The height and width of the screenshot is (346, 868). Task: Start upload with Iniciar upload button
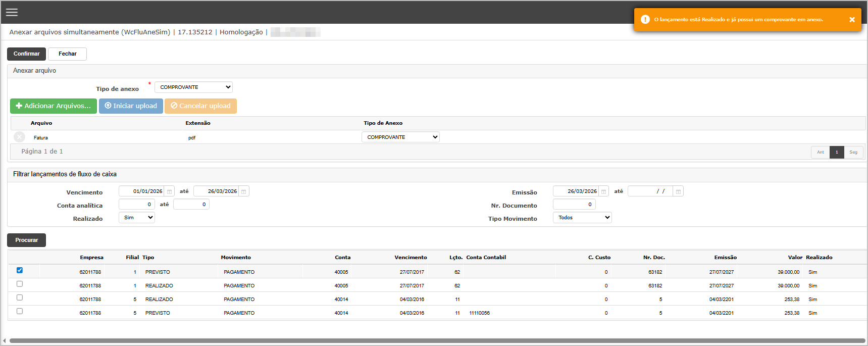pyautogui.click(x=131, y=106)
